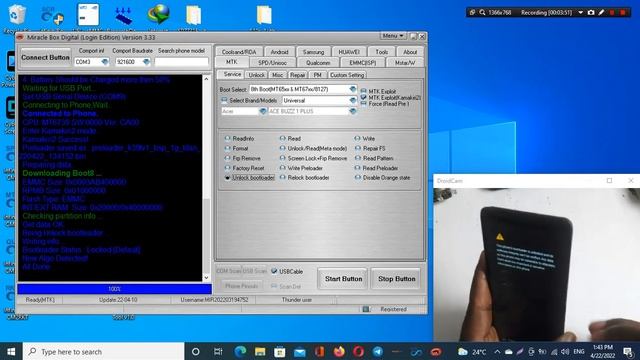The height and width of the screenshot is (360, 640).
Task: Open Microsoft Store from the taskbar
Action: [280, 351]
